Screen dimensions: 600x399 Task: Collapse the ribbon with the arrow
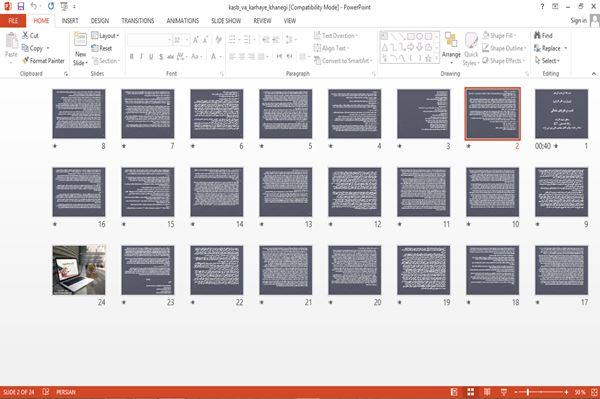click(593, 73)
